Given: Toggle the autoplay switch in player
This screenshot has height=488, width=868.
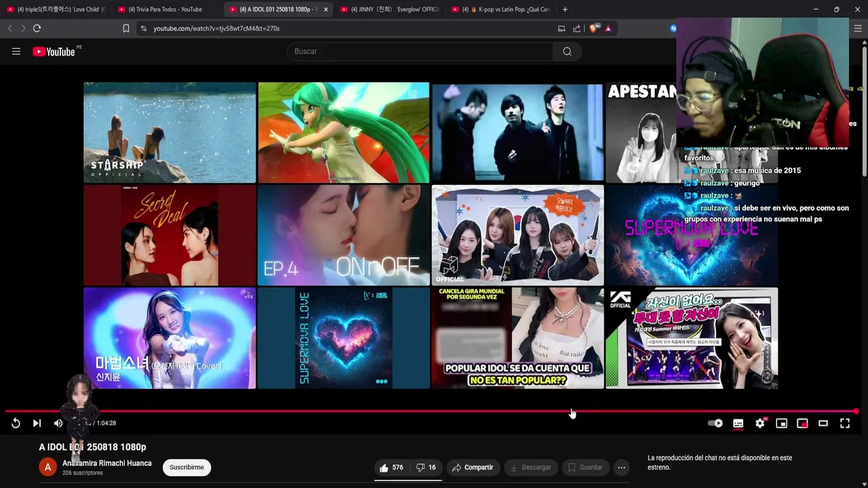Looking at the screenshot, I should tap(715, 423).
